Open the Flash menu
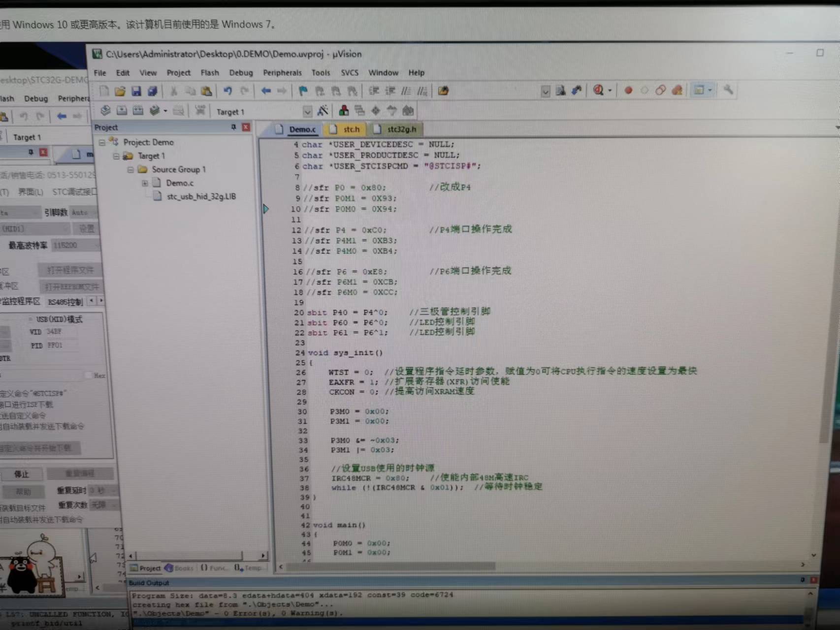 210,73
